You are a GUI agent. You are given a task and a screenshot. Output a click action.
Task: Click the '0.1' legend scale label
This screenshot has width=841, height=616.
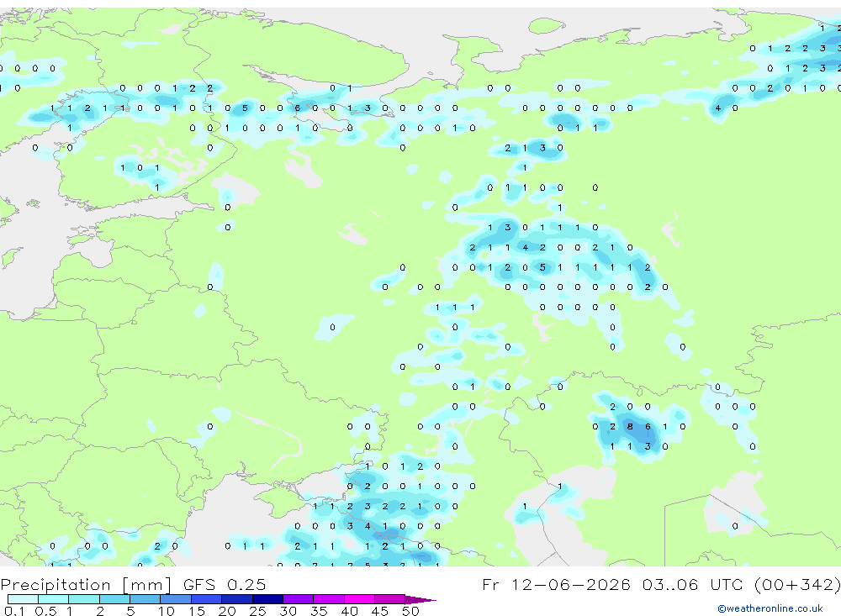coord(14,611)
